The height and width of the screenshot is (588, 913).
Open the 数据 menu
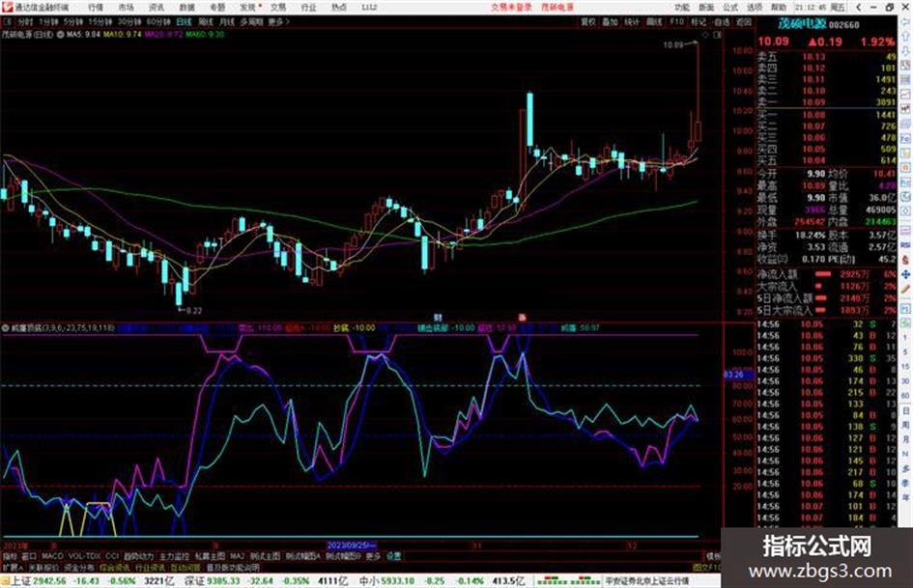(x=186, y=8)
